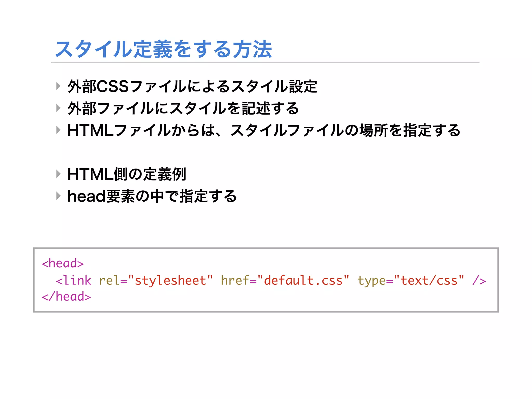532x399 pixels.
Task: Click the bullet triangle before HTML側の定義例
Action: click(x=58, y=174)
